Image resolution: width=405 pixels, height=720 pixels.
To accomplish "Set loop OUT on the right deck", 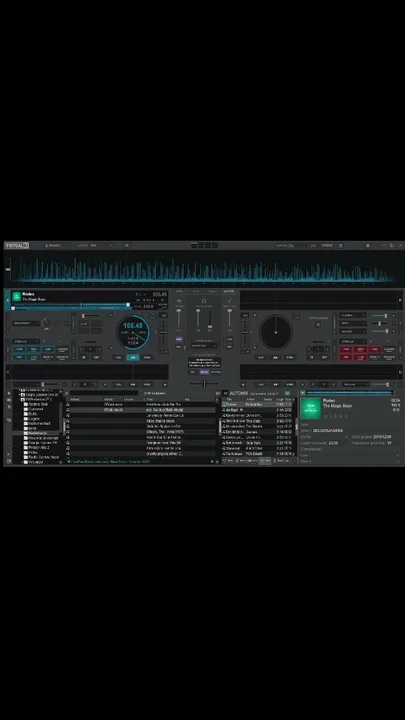I will (x=324, y=357).
